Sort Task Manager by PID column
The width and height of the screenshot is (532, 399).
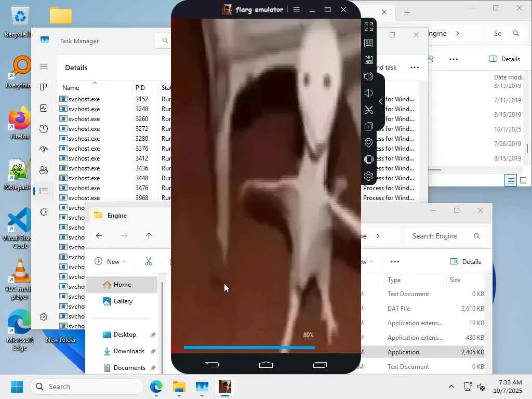coord(140,87)
